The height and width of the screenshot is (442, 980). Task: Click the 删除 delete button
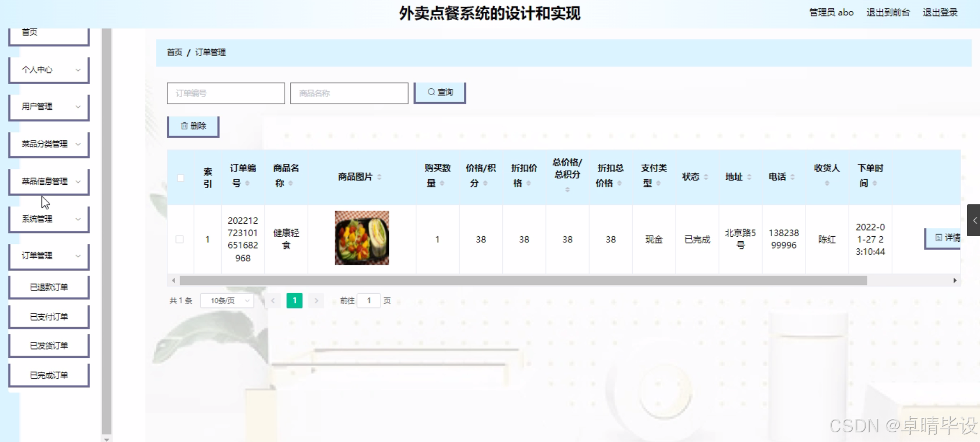[x=193, y=126]
